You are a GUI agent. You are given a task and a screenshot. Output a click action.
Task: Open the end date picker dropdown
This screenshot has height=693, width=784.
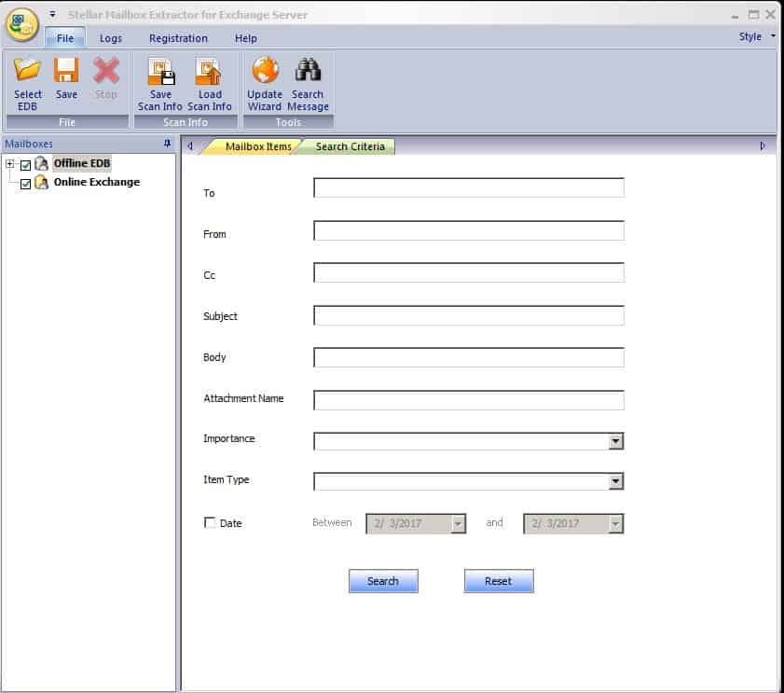(615, 523)
